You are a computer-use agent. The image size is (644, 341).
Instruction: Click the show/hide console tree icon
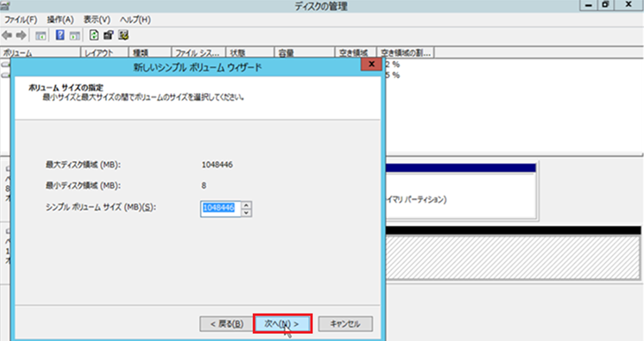(41, 35)
